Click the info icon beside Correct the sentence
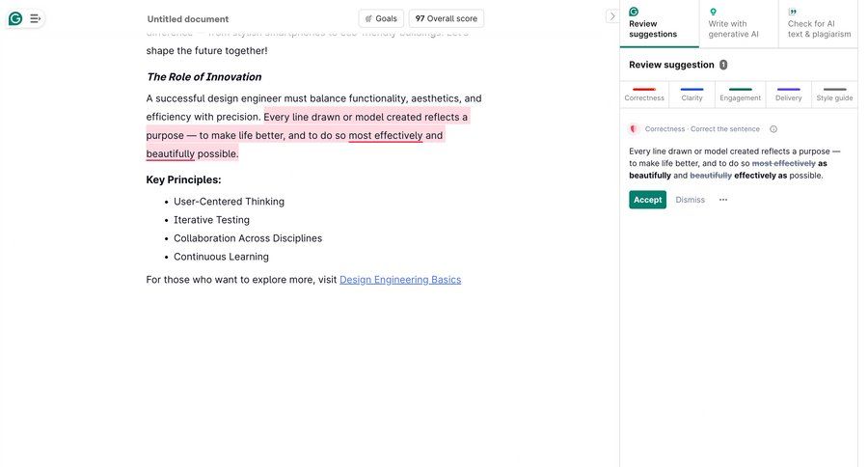This screenshot has width=868, height=467. pyautogui.click(x=773, y=129)
